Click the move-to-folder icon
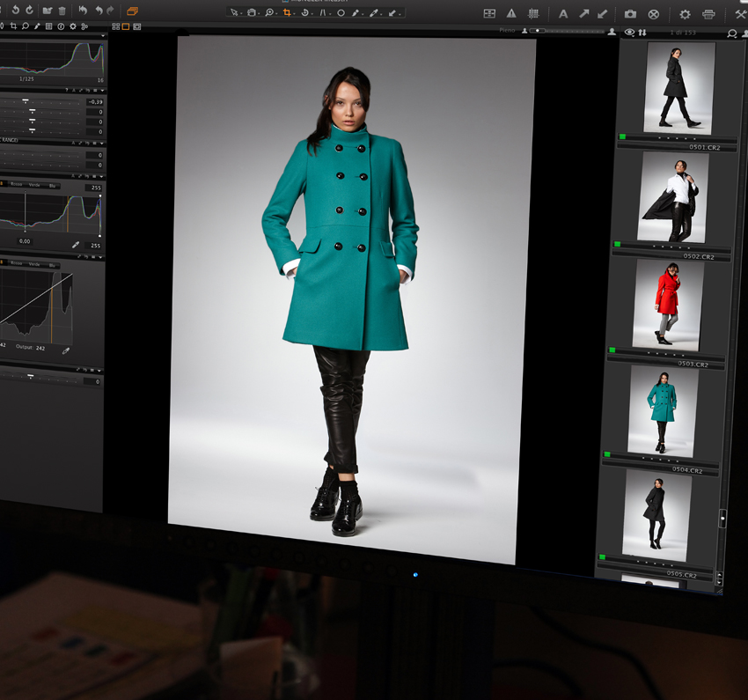The height and width of the screenshot is (700, 748). tap(48, 11)
